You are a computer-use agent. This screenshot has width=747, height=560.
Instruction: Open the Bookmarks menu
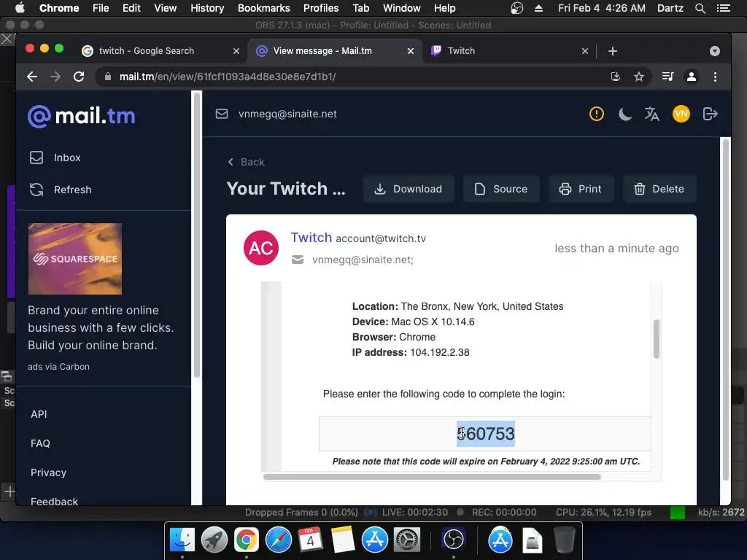tap(264, 8)
